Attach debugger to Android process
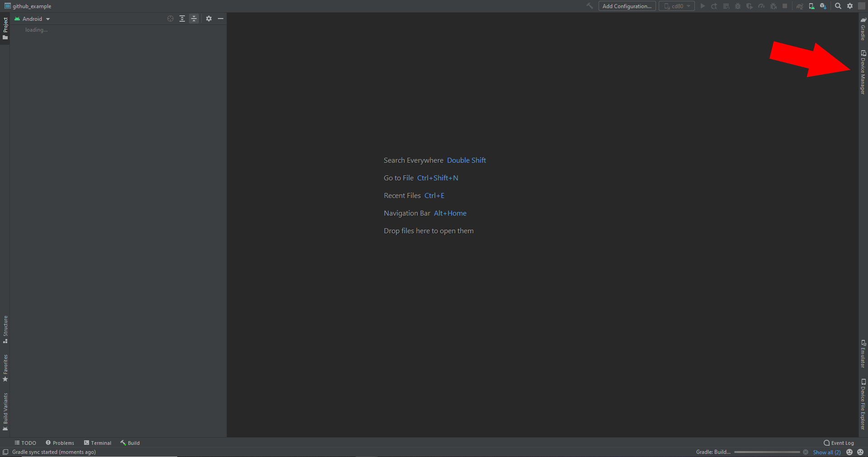 click(773, 6)
